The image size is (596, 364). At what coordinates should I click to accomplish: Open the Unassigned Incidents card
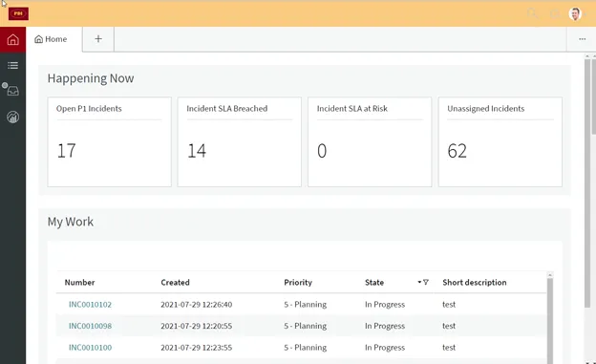click(500, 141)
